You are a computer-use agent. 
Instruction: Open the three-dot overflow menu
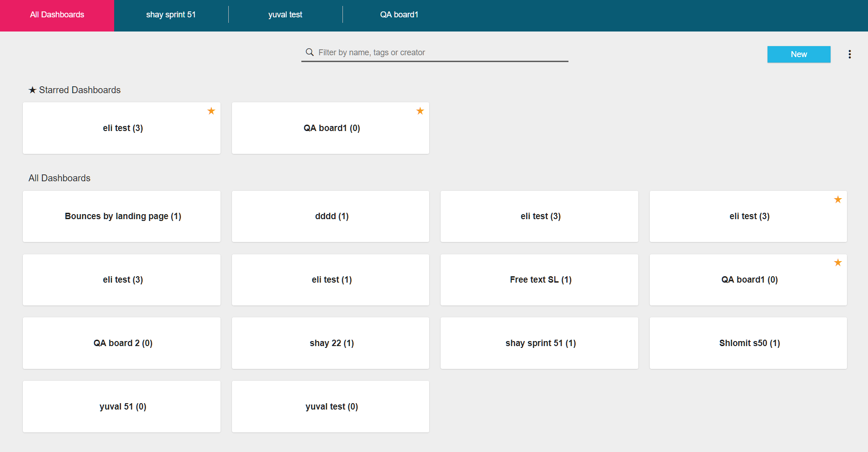[x=850, y=54]
